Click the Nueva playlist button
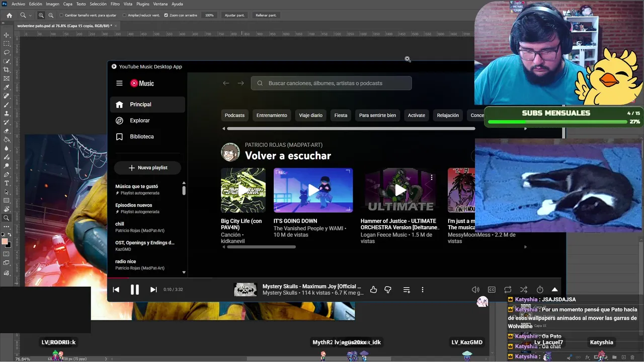Image resolution: width=644 pixels, height=362 pixels. pos(147,167)
